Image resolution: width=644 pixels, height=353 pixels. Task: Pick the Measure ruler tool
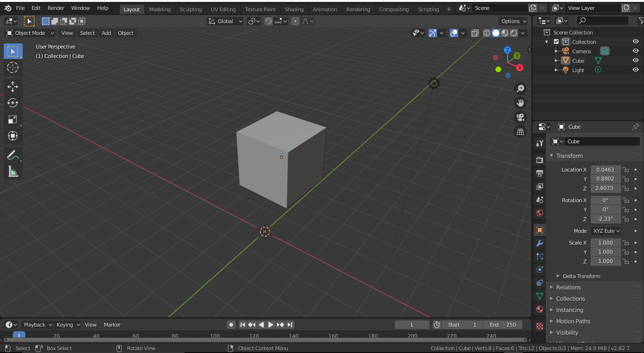tap(13, 172)
